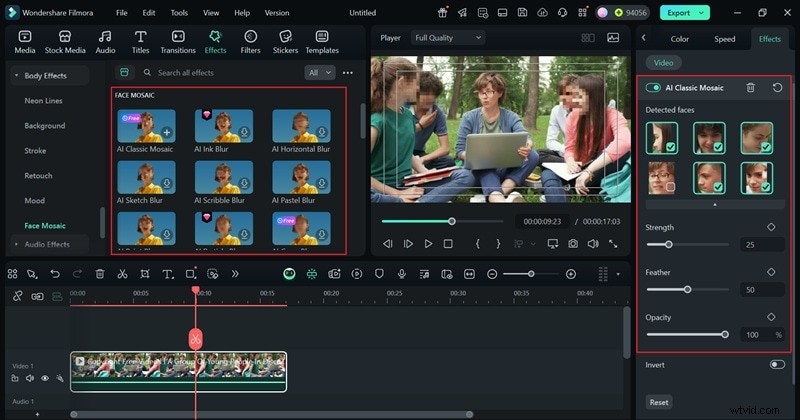The image size is (800, 420).
Task: Open the Filters panel
Action: (250, 42)
